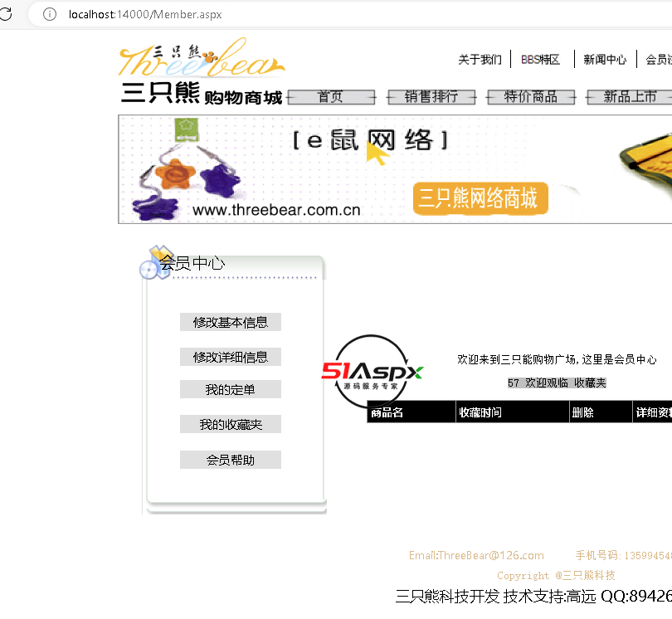Open 我的收藏夹 in member menu
This screenshot has width=672, height=619.
[231, 424]
